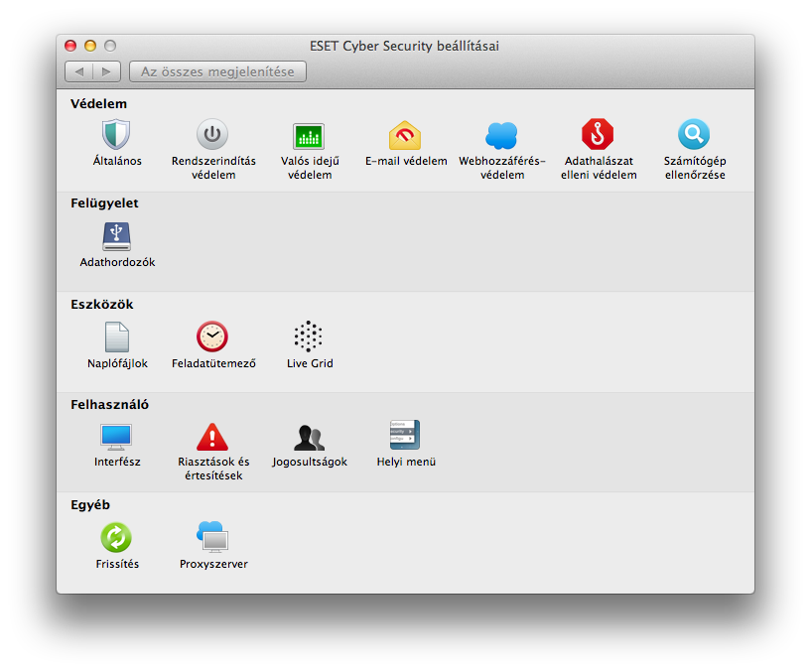
Task: Click the Jogosultságok users icon
Action: [x=309, y=437]
